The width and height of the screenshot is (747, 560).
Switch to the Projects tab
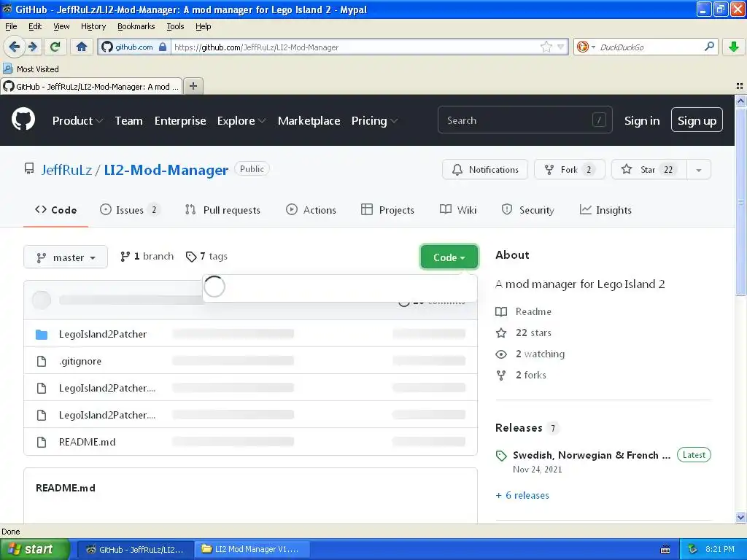(388, 210)
